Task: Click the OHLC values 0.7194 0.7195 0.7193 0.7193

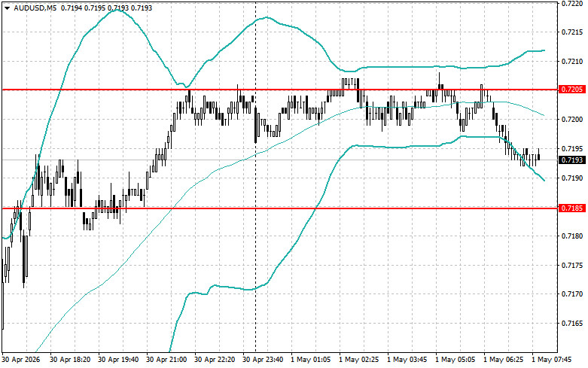Action: (106, 8)
